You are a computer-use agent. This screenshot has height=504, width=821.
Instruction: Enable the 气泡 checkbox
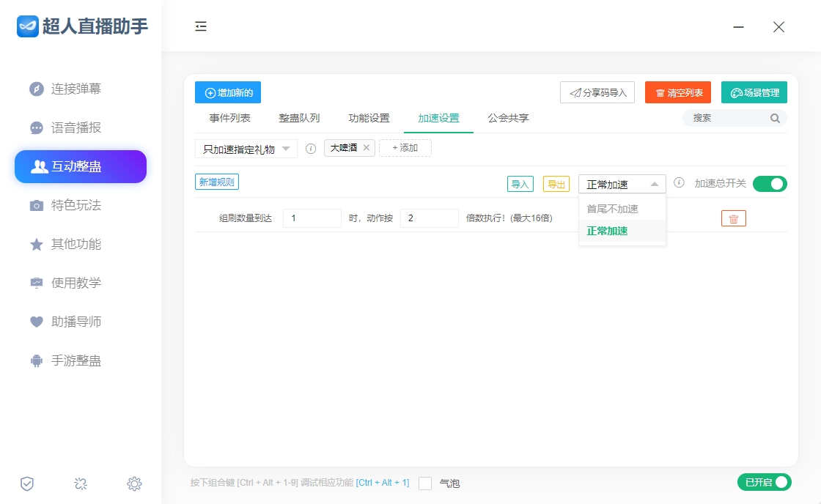pos(425,483)
